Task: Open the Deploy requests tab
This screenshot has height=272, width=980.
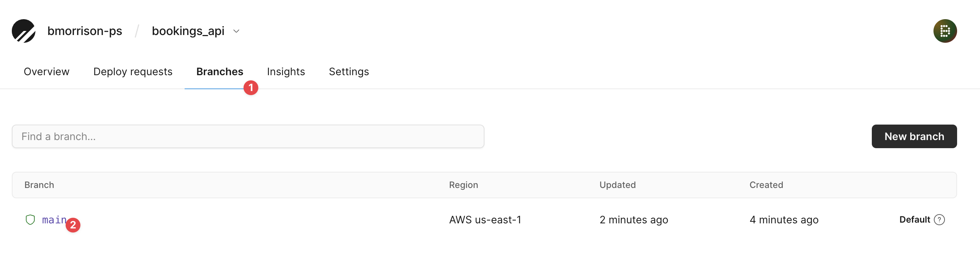Action: pyautogui.click(x=133, y=72)
